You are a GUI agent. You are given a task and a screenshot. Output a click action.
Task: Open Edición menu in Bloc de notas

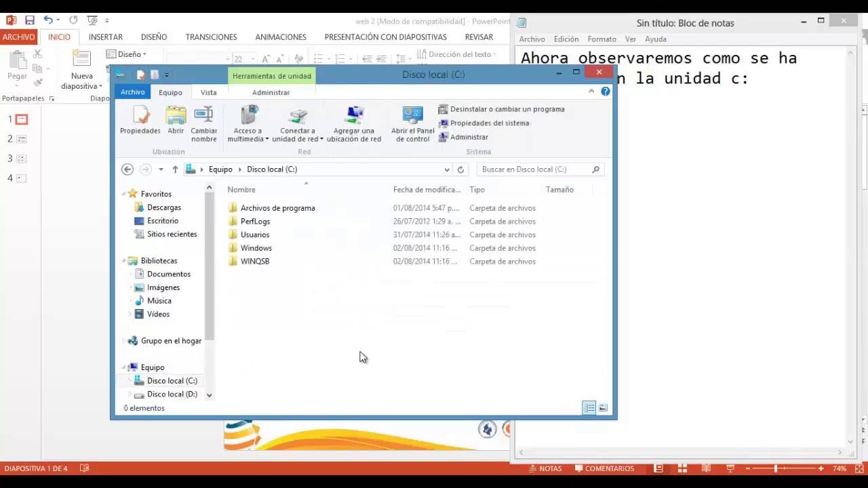pos(566,39)
